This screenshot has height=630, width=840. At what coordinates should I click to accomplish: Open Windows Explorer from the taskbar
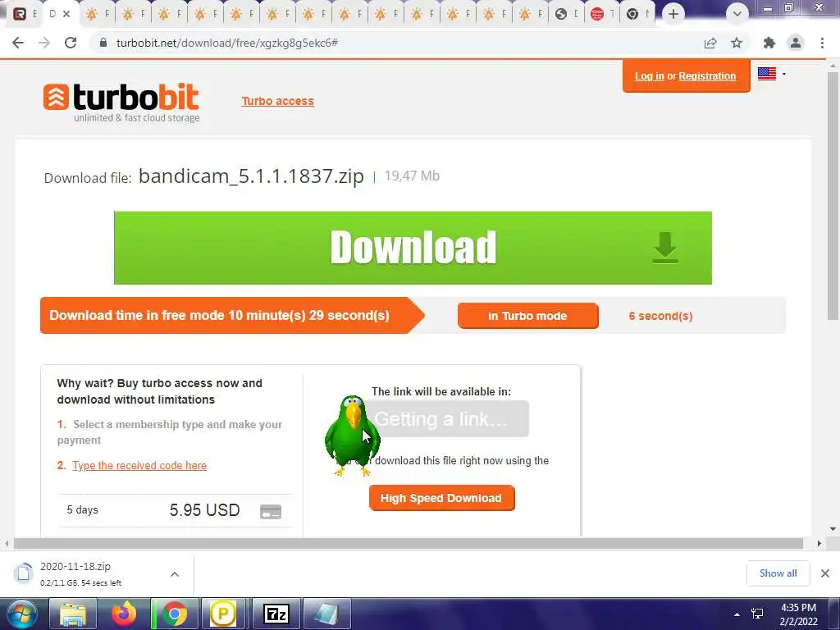tap(73, 614)
